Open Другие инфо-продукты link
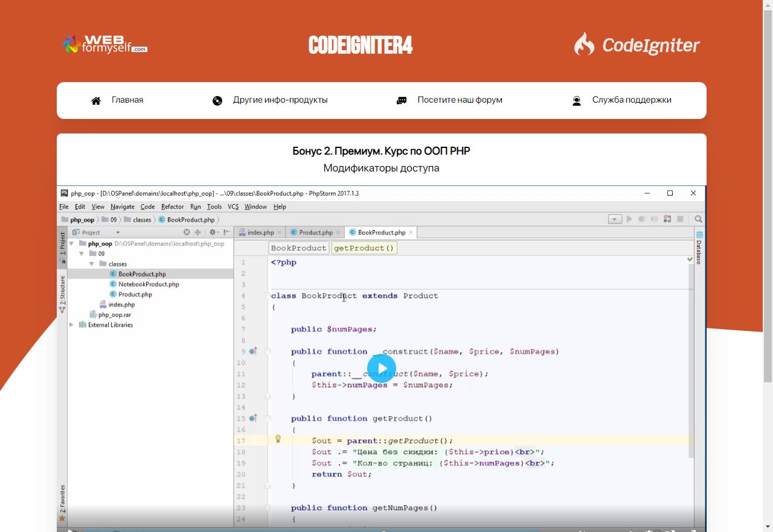Image resolution: width=773 pixels, height=532 pixels. click(280, 100)
